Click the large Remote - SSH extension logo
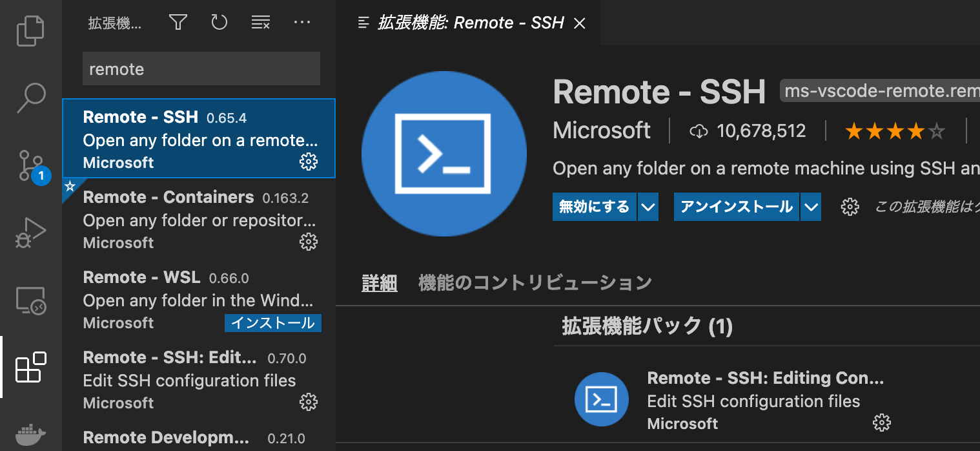The height and width of the screenshot is (451, 980). point(444,154)
